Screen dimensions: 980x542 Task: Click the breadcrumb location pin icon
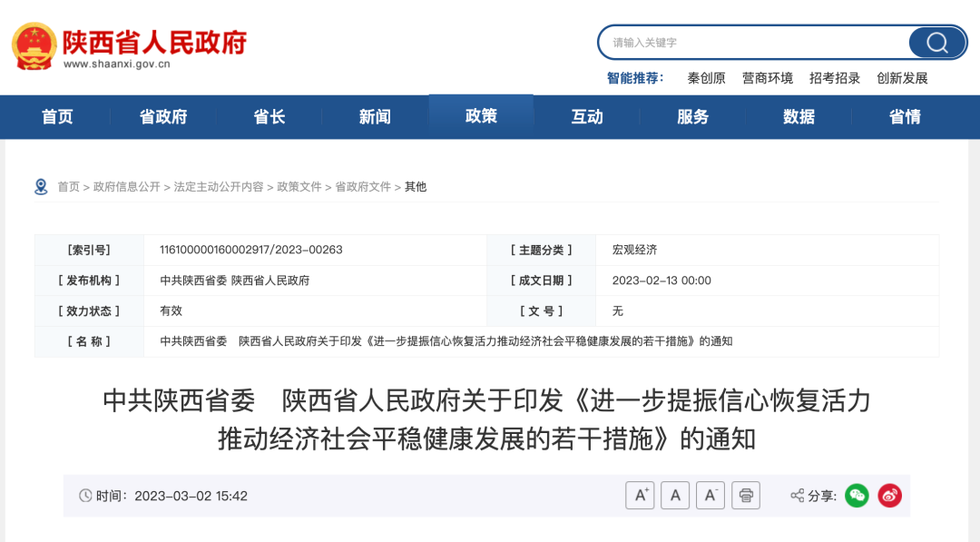(x=41, y=187)
